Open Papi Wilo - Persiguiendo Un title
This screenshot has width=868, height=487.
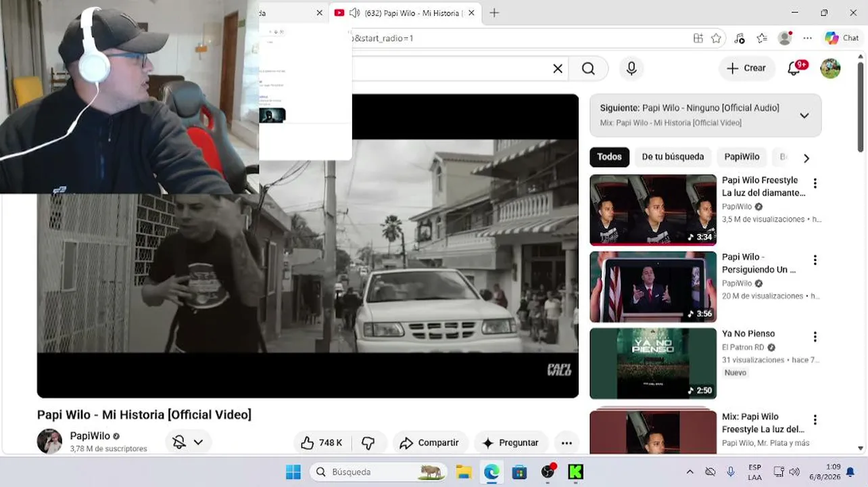point(759,263)
